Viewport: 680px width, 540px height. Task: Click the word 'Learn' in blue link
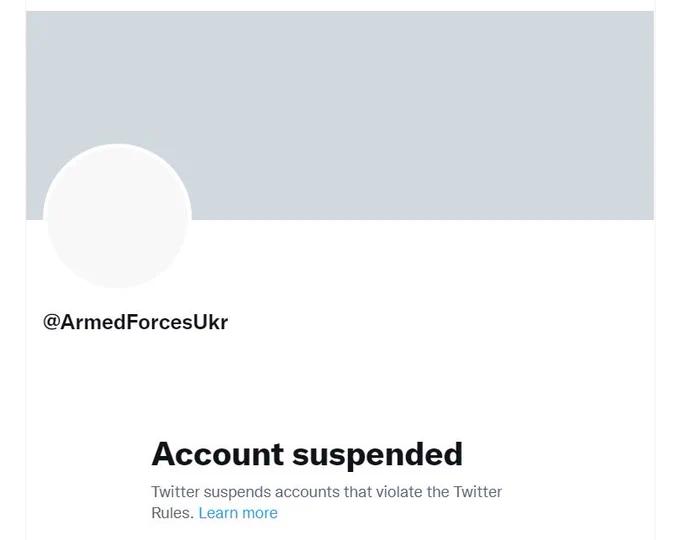[x=218, y=513]
